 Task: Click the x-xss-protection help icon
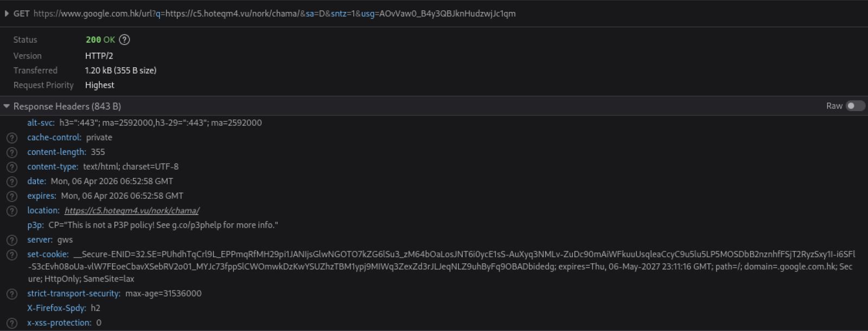click(x=12, y=323)
